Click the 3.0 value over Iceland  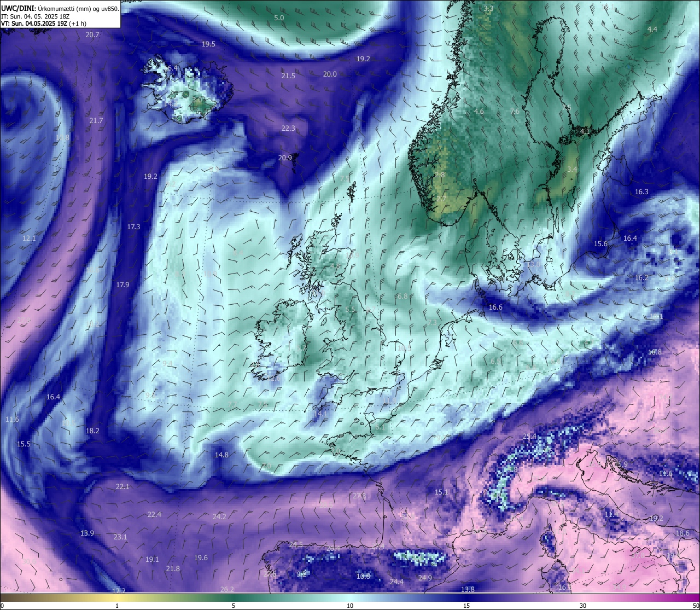click(x=197, y=100)
